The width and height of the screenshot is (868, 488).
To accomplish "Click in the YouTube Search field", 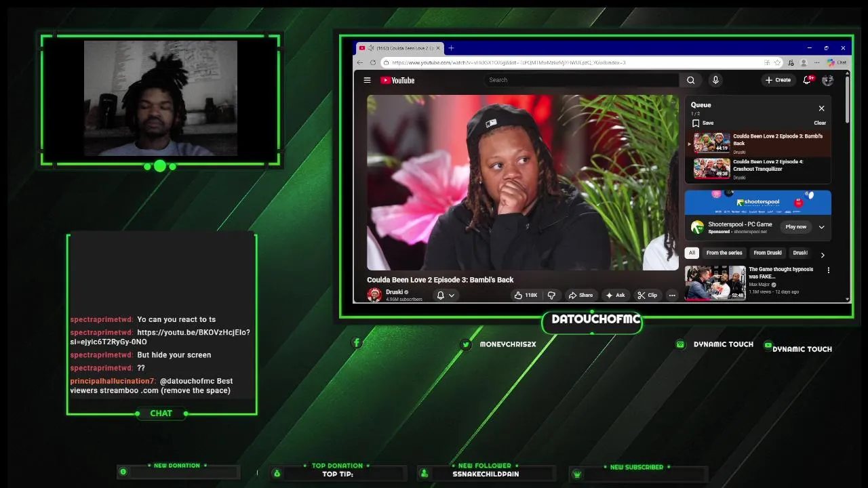I will 582,80.
